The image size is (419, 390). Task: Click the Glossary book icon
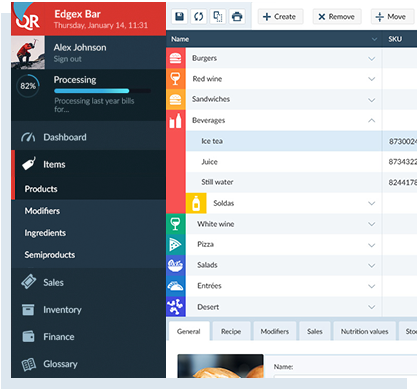tap(29, 364)
